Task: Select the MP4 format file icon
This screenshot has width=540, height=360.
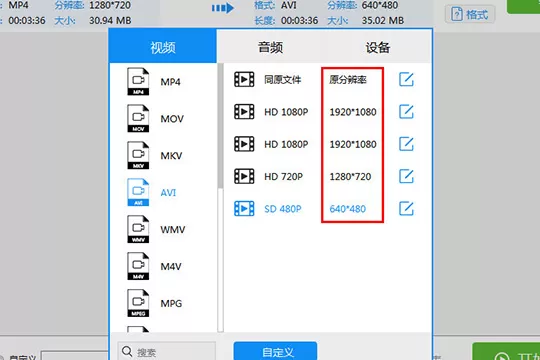Action: click(138, 82)
